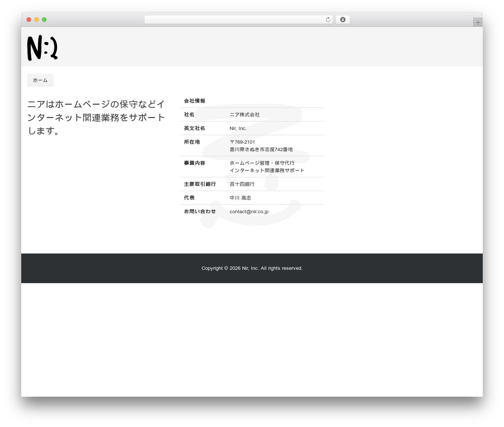
Task: Select the 代表 row label
Action: 189,198
